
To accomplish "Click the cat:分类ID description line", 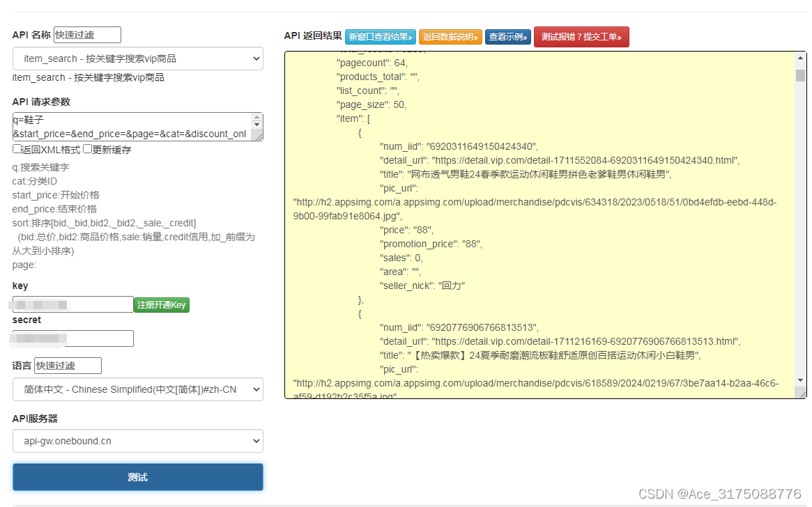I will point(35,181).
